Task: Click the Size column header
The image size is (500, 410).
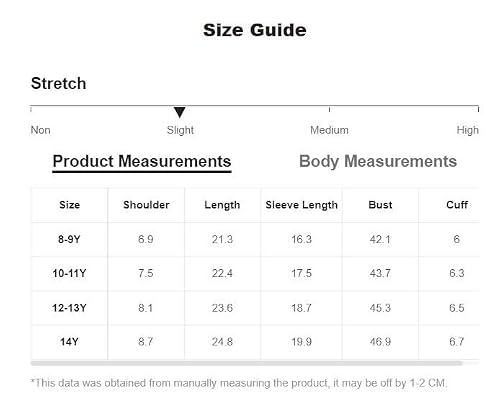Action: pos(70,205)
